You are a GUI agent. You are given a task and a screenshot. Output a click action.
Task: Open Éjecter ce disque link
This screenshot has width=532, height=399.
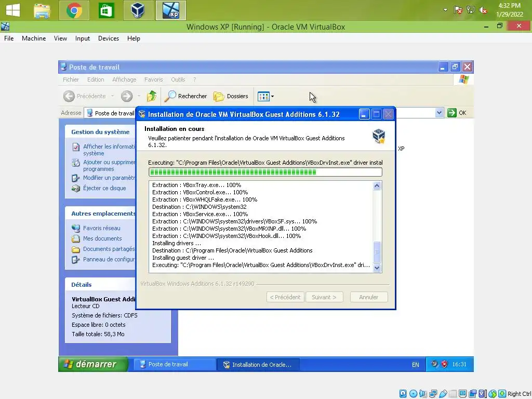[104, 188]
